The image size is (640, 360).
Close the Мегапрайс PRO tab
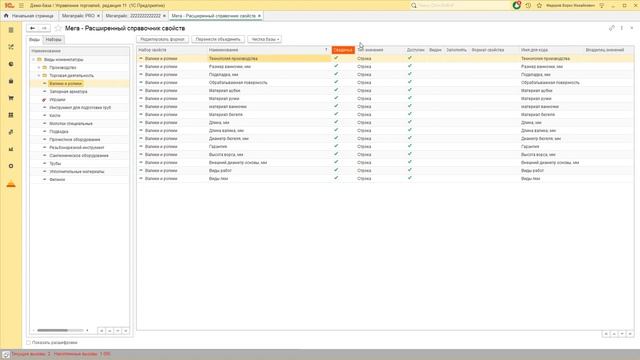(x=98, y=16)
